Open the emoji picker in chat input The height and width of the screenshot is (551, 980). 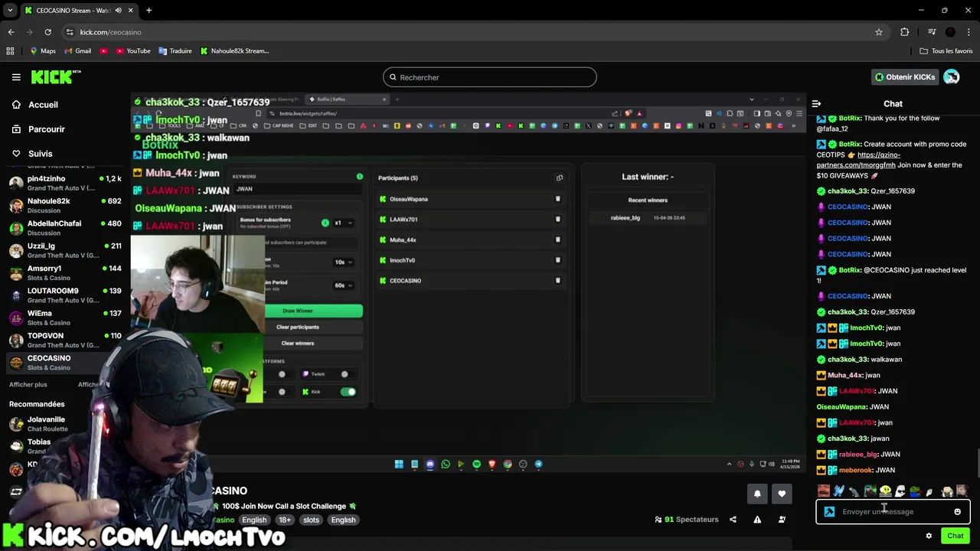[957, 511]
